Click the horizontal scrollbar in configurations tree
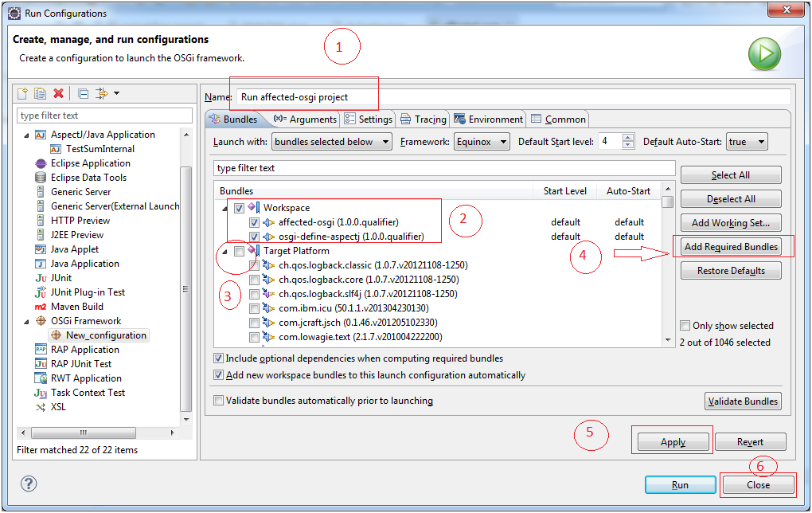 pyautogui.click(x=84, y=433)
